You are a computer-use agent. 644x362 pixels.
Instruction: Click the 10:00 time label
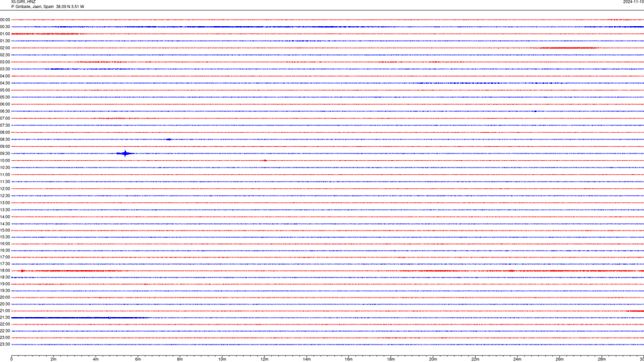5,161
